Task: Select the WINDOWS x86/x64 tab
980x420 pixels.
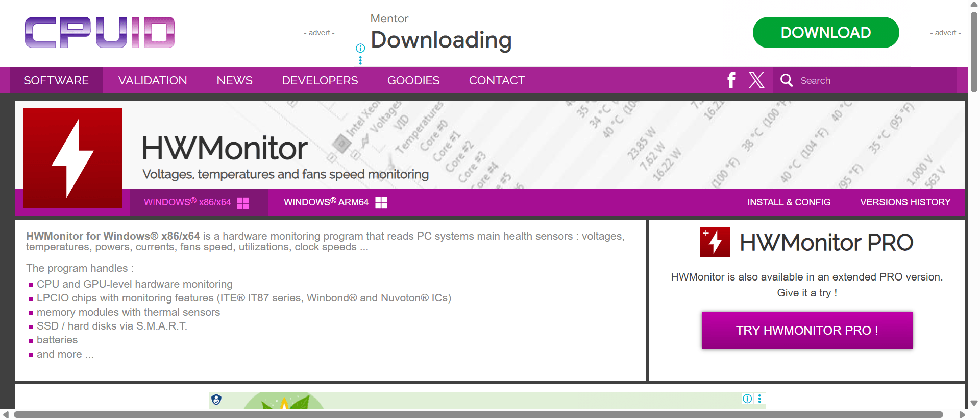Action: [199, 202]
